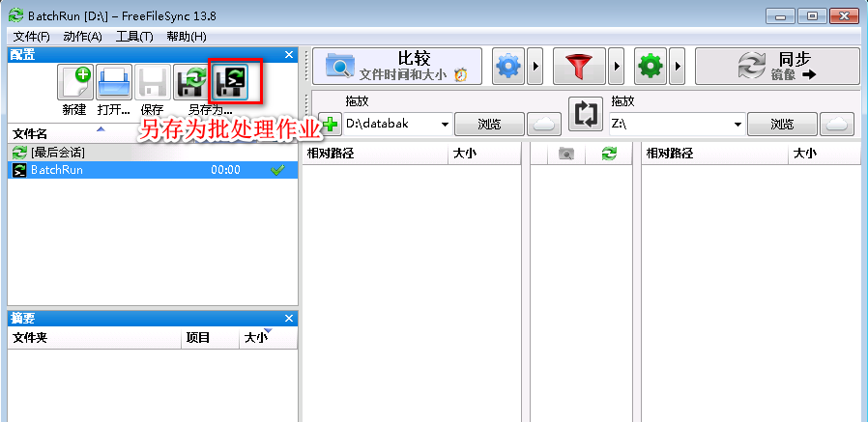
Task: Select the [最后会话] configuration entry
Action: point(58,153)
